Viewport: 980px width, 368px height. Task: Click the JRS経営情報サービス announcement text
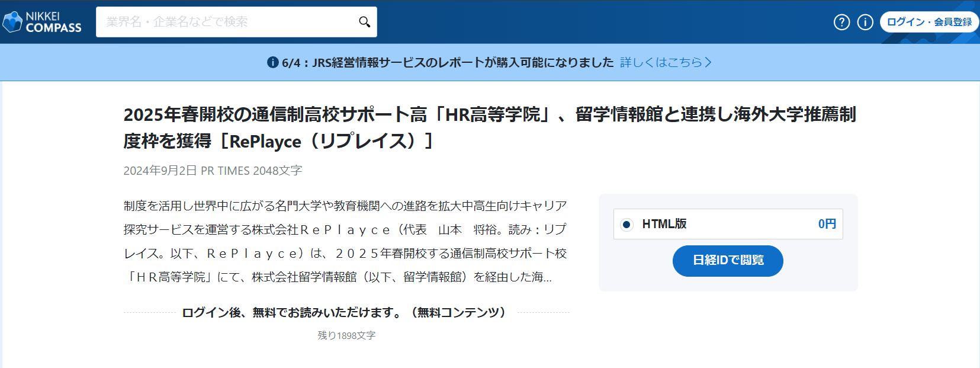pos(448,62)
